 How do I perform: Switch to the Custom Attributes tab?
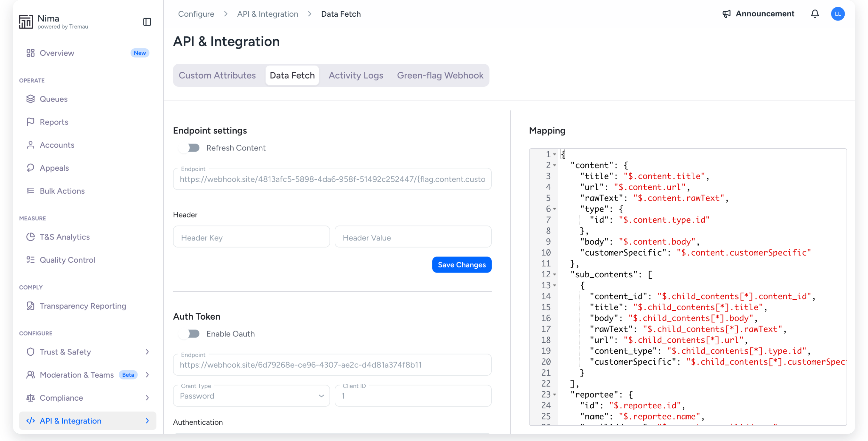pos(217,75)
